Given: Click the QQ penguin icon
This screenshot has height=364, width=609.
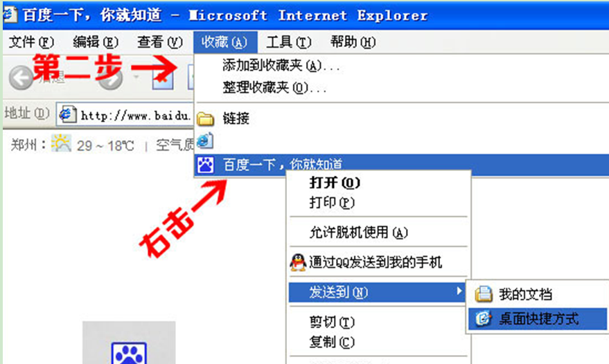Looking at the screenshot, I should click(298, 262).
